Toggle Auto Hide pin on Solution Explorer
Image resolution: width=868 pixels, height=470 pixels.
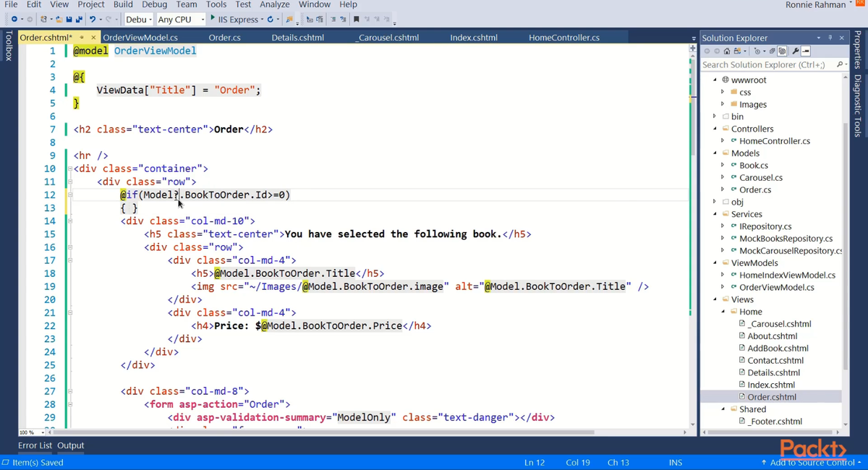pos(830,38)
